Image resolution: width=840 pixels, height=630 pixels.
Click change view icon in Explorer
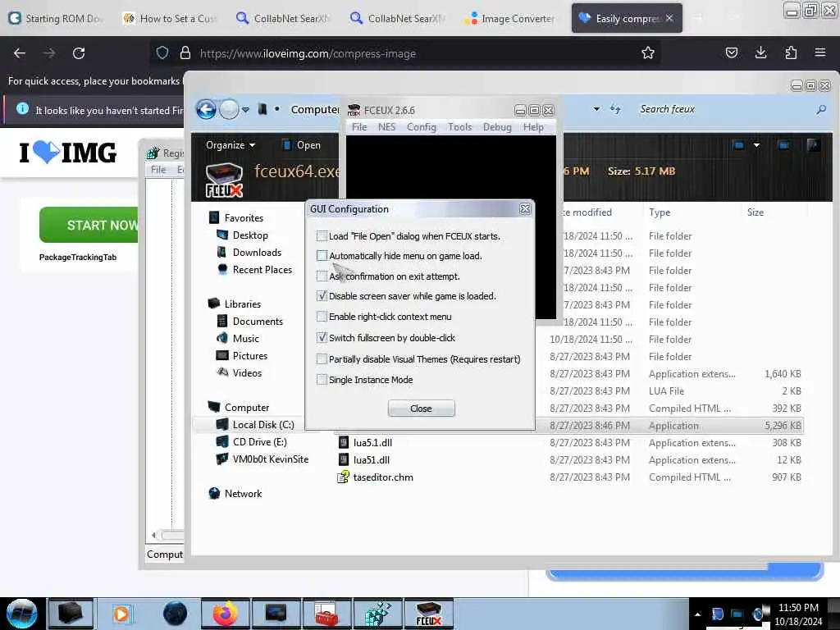click(x=738, y=145)
